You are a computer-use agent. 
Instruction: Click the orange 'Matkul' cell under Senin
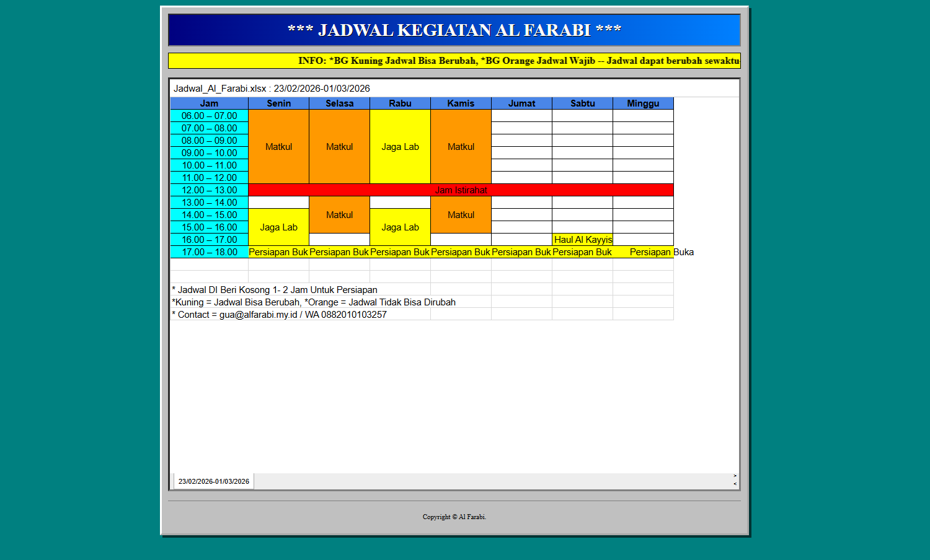278,147
